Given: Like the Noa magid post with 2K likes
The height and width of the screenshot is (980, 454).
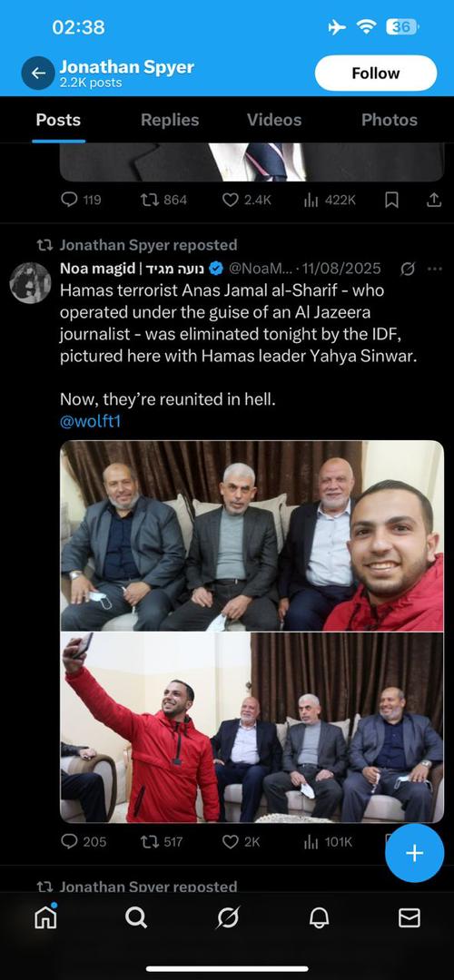Looking at the screenshot, I should [241, 842].
